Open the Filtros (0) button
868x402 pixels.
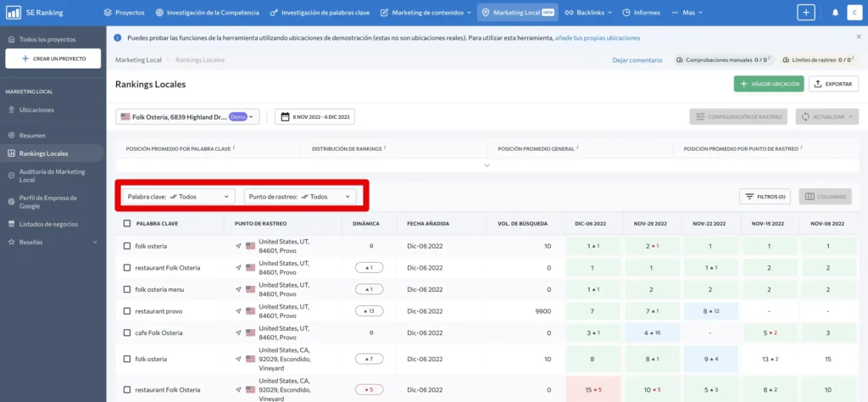[x=765, y=197]
